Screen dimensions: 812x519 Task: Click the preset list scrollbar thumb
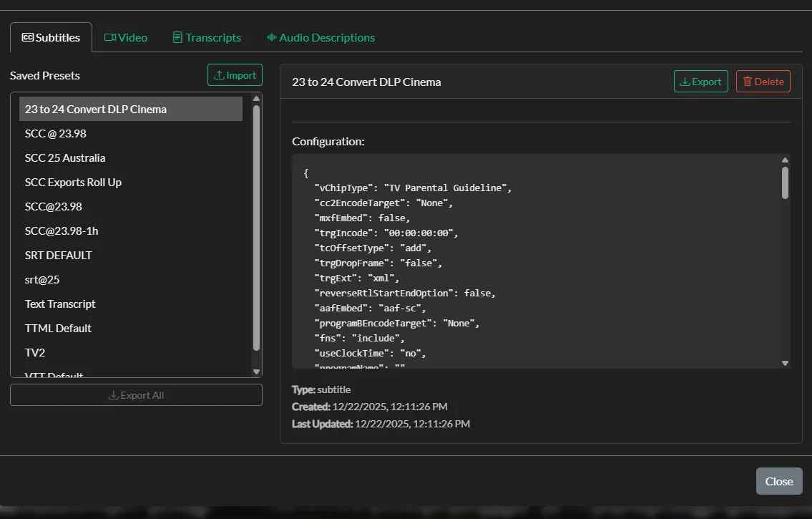[x=256, y=228]
